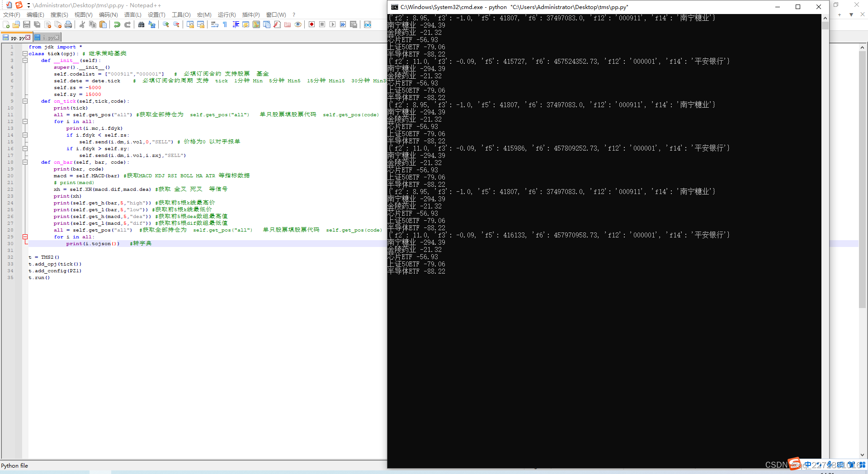Screen dimensions: 868x474
Task: Click the Paste toolbar icon
Action: point(103,24)
